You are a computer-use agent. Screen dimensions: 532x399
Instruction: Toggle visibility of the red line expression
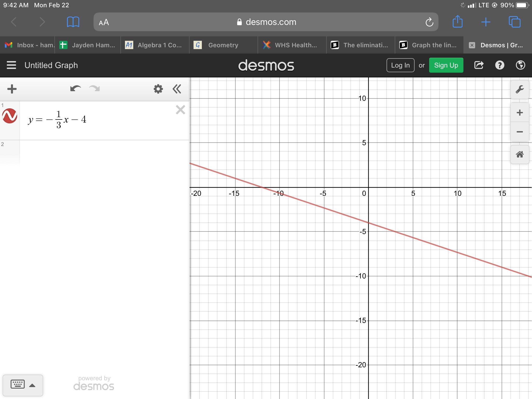coord(10,116)
